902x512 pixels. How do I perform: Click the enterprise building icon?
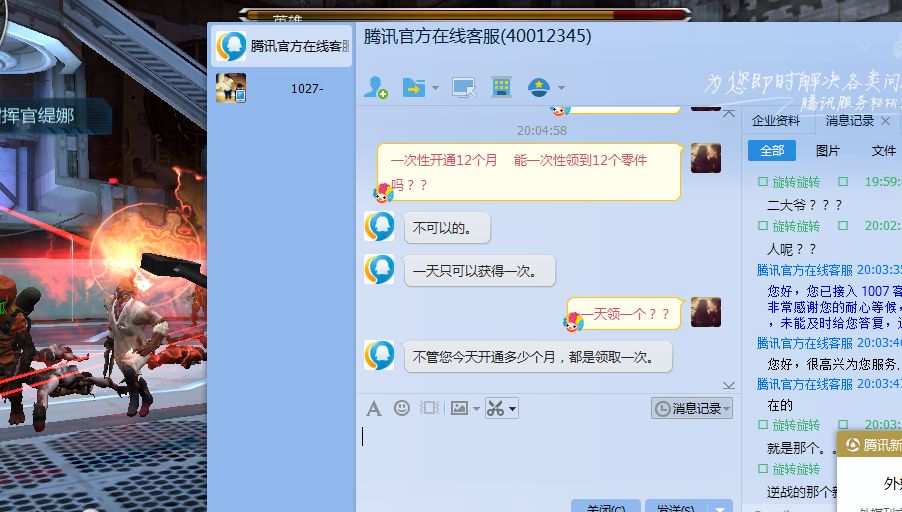(501, 87)
